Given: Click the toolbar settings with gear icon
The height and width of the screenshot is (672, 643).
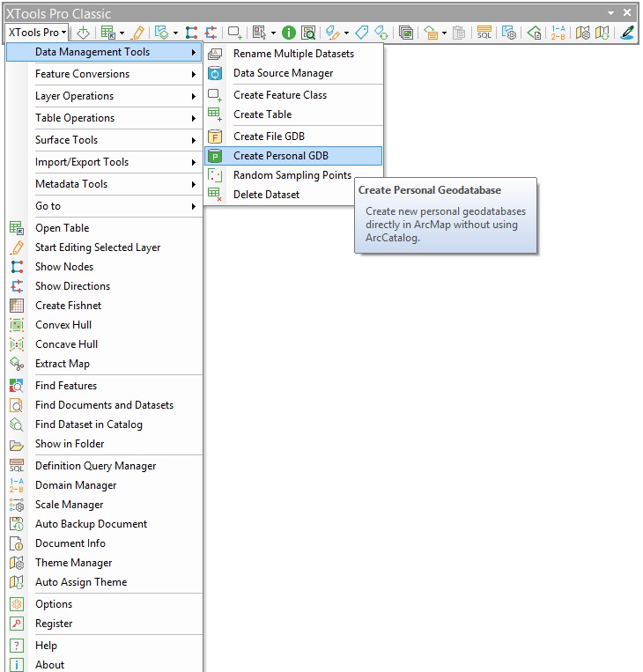Looking at the screenshot, I should (509, 33).
